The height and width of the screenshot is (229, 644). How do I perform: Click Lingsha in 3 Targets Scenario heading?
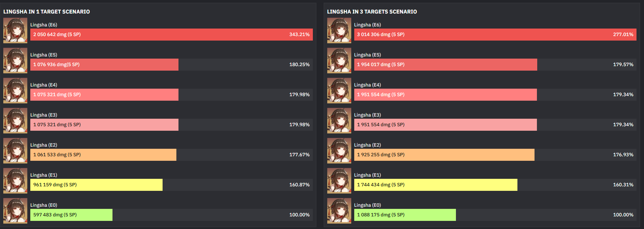coord(372,12)
